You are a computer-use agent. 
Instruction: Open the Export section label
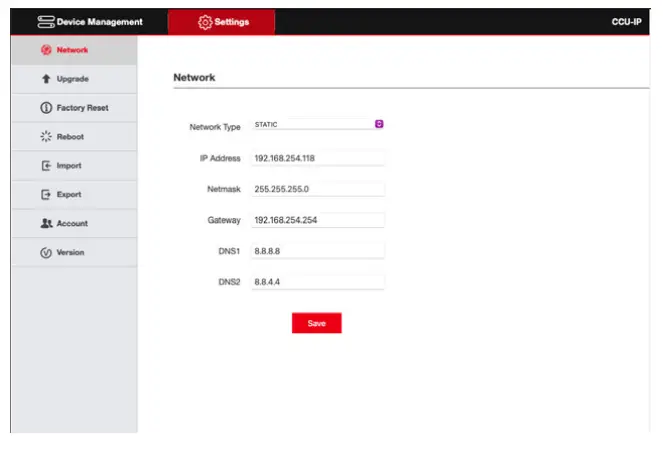pyautogui.click(x=69, y=195)
